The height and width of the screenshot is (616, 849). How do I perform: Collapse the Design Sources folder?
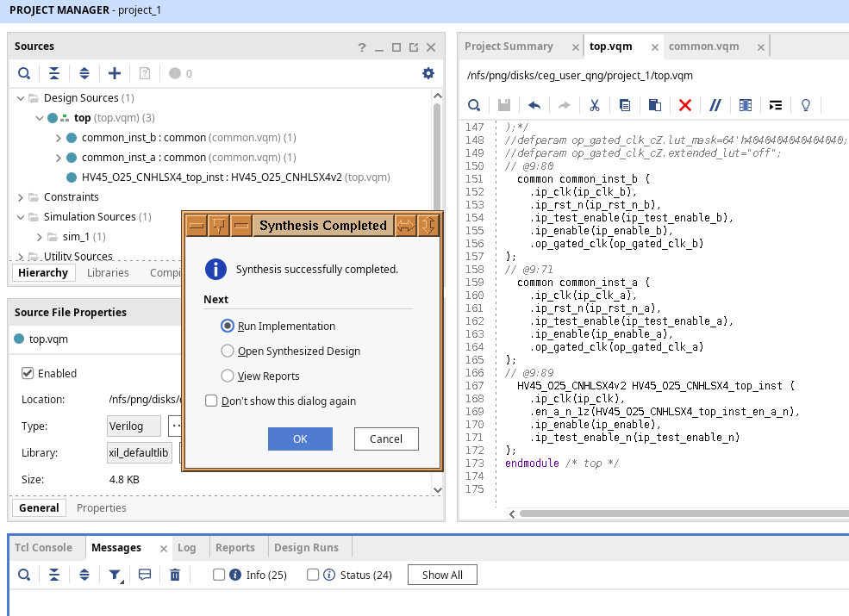pyautogui.click(x=21, y=98)
